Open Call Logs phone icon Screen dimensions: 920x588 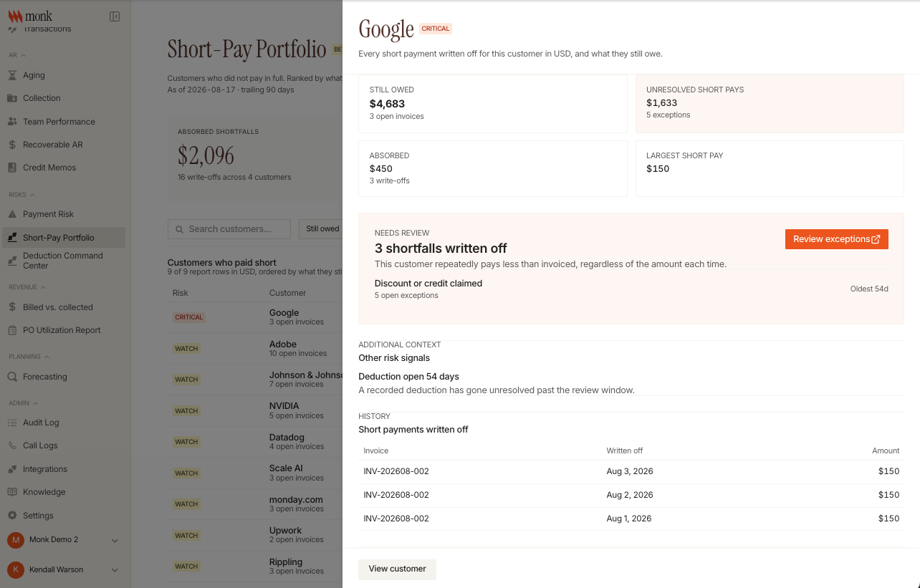point(12,445)
